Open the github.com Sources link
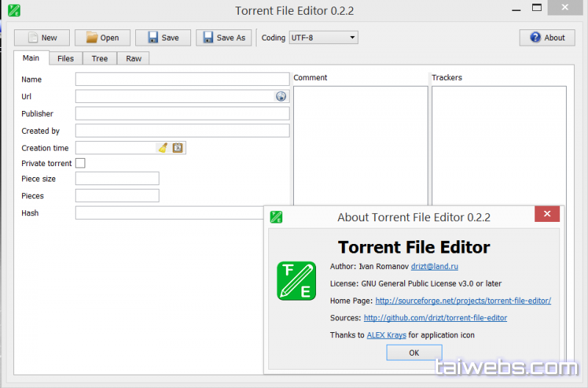 435,318
